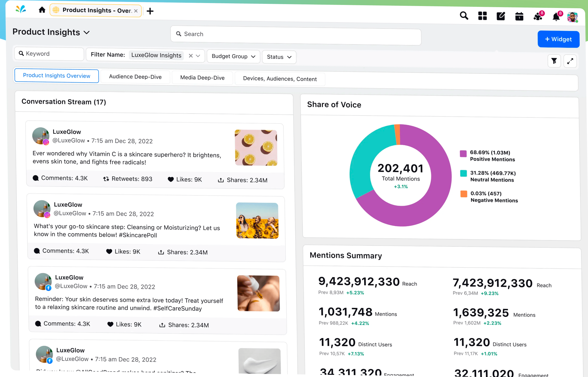The height and width of the screenshot is (377, 588).
Task: Expand dashboard to fullscreen with the arrows icon
Action: click(x=570, y=61)
